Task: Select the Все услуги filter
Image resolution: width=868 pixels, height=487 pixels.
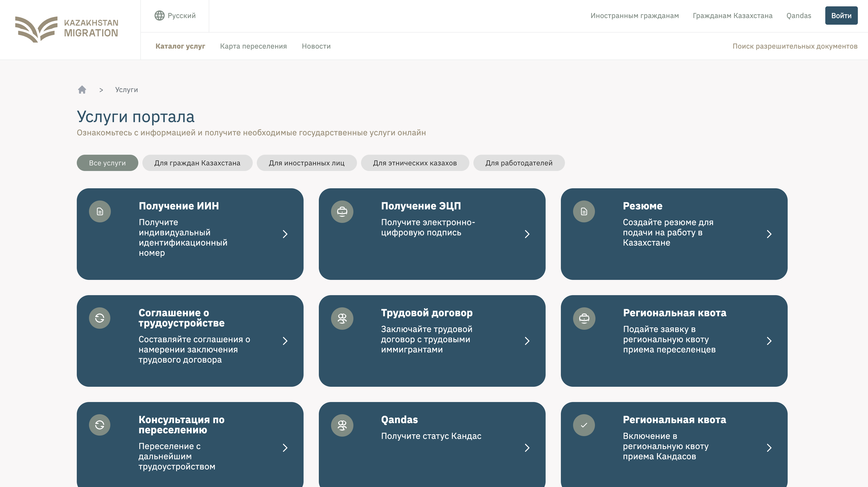Action: [x=107, y=163]
